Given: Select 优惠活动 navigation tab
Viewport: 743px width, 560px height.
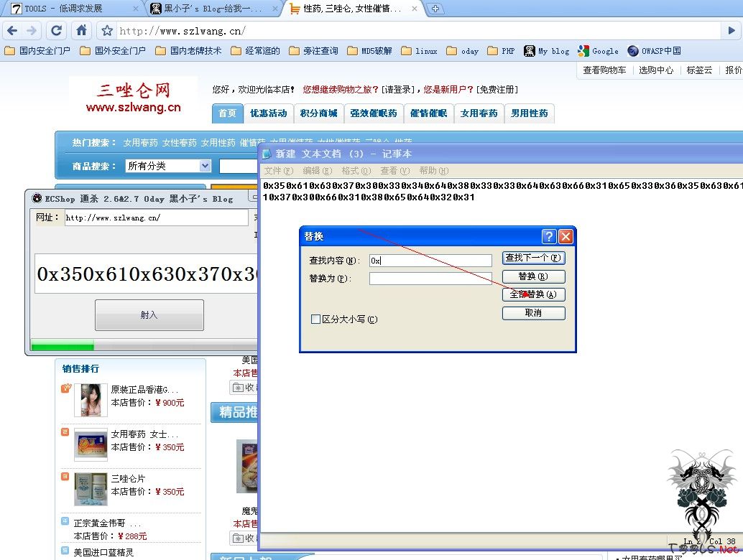Looking at the screenshot, I should click(269, 113).
